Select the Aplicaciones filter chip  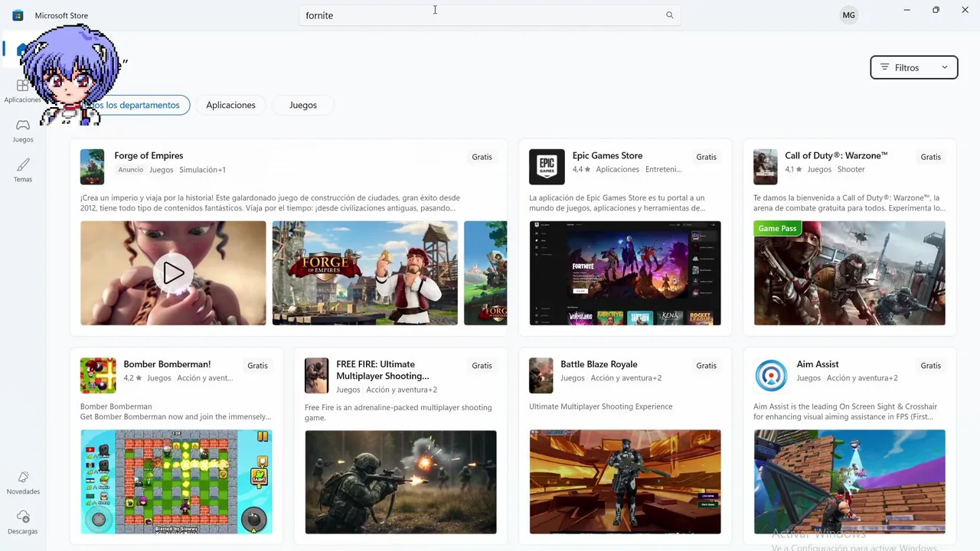(x=230, y=105)
